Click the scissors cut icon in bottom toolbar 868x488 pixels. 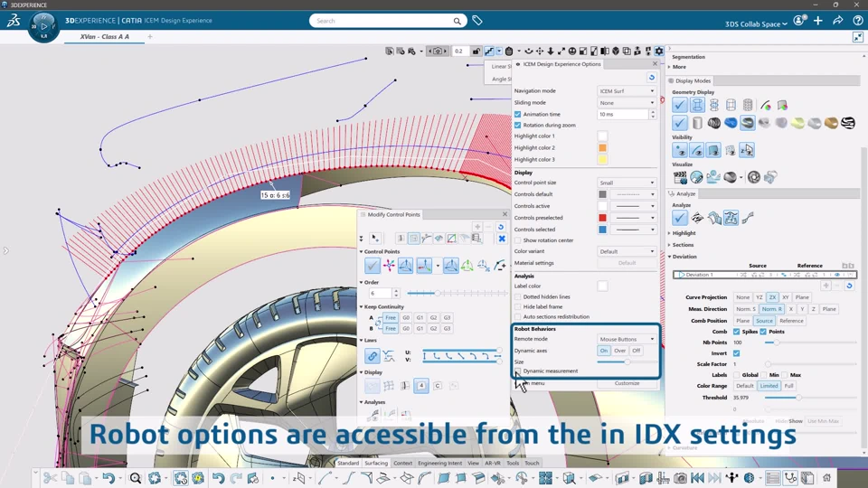[50, 477]
